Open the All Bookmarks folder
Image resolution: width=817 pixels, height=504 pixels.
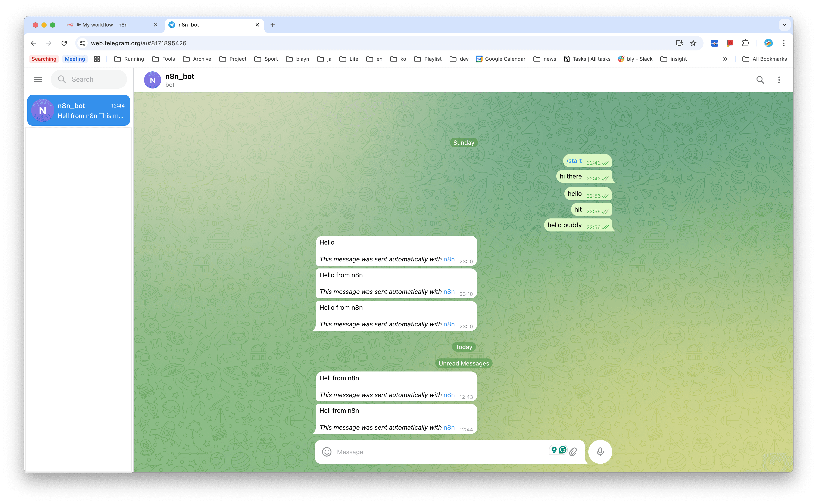point(765,59)
